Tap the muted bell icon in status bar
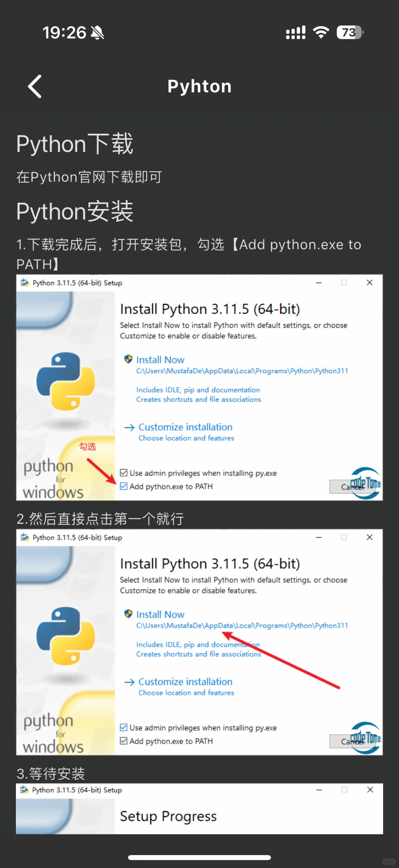Image resolution: width=399 pixels, height=868 pixels. click(x=98, y=33)
